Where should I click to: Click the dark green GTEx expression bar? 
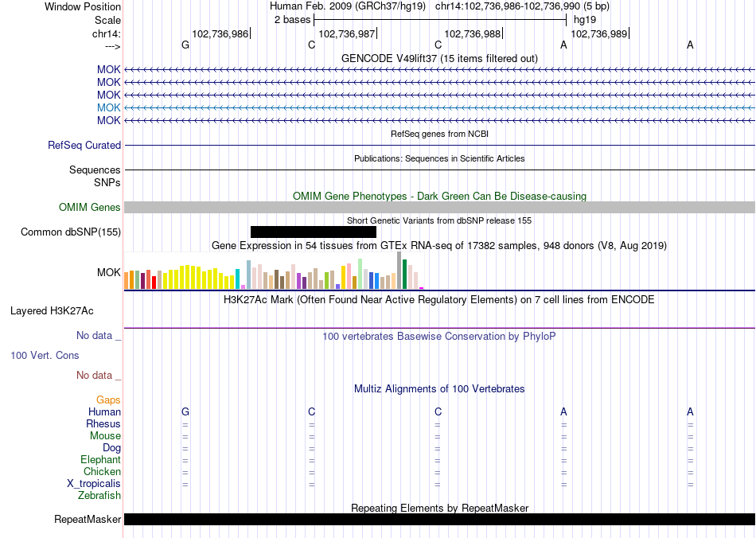[405, 275]
